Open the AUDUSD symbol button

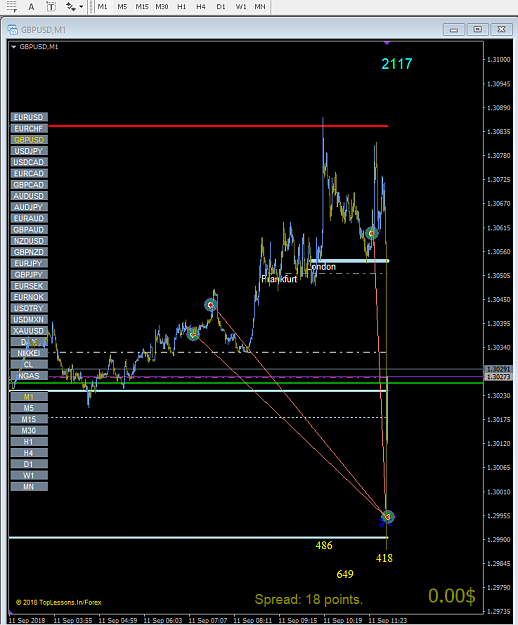(x=29, y=196)
